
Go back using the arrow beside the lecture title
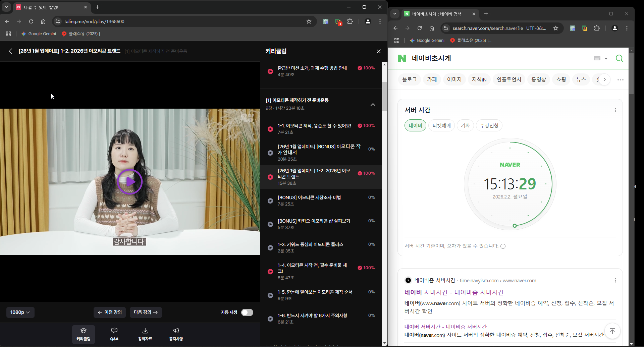pos(10,51)
